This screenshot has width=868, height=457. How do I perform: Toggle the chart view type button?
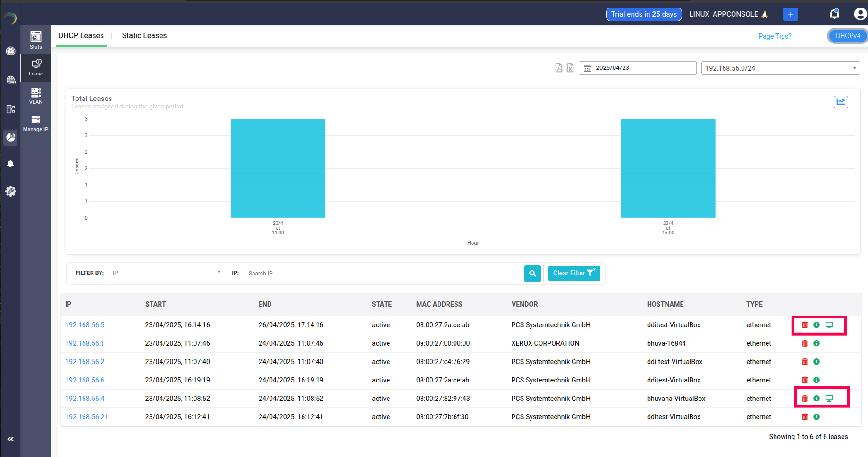coord(841,102)
